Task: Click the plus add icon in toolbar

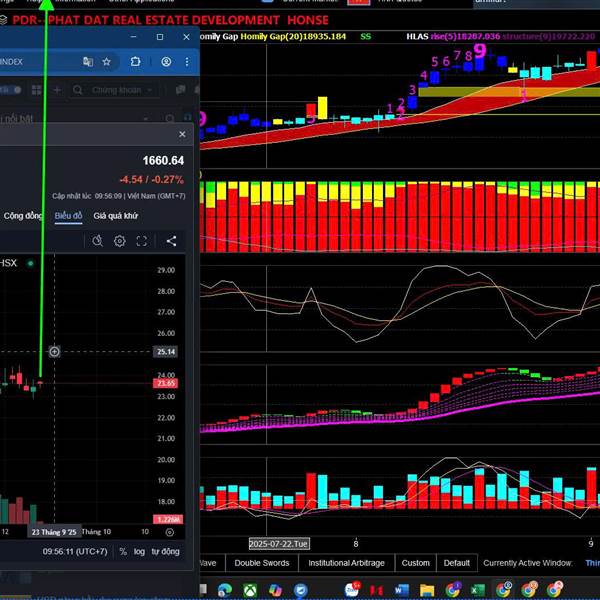Action: 57,90
